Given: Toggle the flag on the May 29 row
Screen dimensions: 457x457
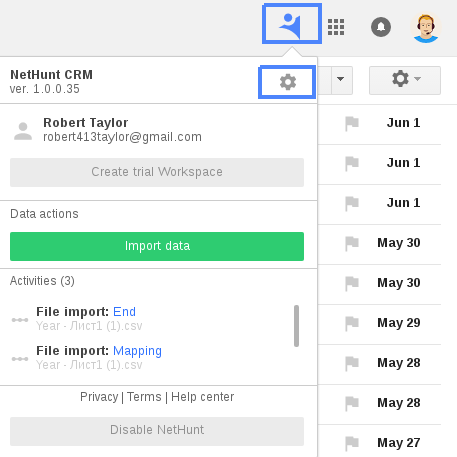Looking at the screenshot, I should tap(352, 323).
